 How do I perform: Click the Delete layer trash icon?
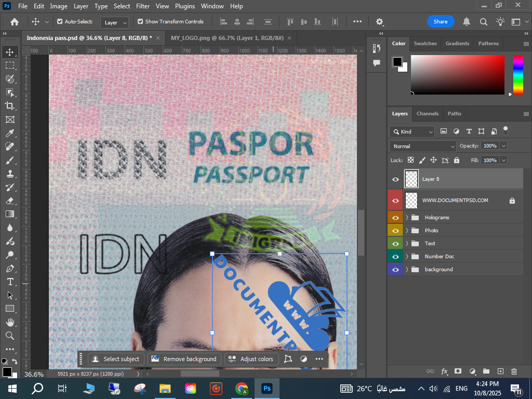click(x=514, y=371)
